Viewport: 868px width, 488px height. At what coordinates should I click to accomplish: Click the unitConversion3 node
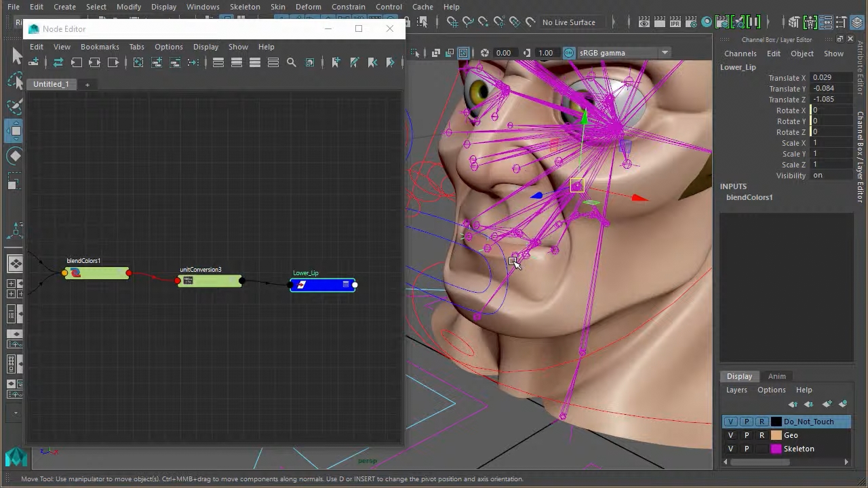[210, 281]
